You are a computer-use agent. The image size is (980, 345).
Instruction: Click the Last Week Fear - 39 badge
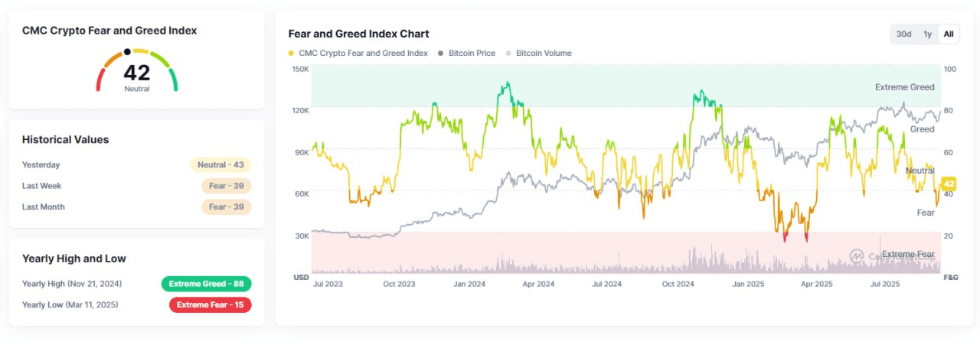227,186
